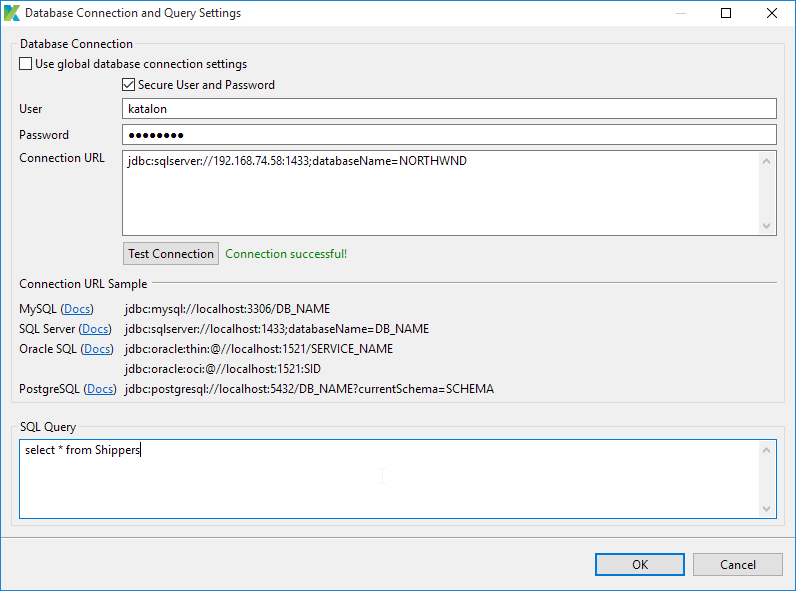This screenshot has width=796, height=591.
Task: Select the Oracle oci sample URL text
Action: (223, 369)
